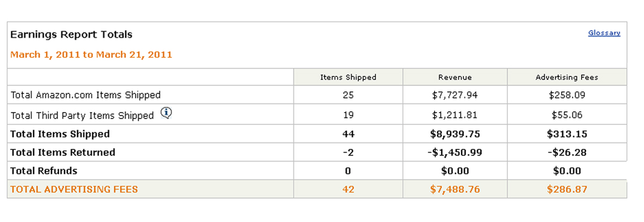This screenshot has height=222, width=644.
Task: Click the $8,939.75 total revenue value
Action: pos(455,134)
